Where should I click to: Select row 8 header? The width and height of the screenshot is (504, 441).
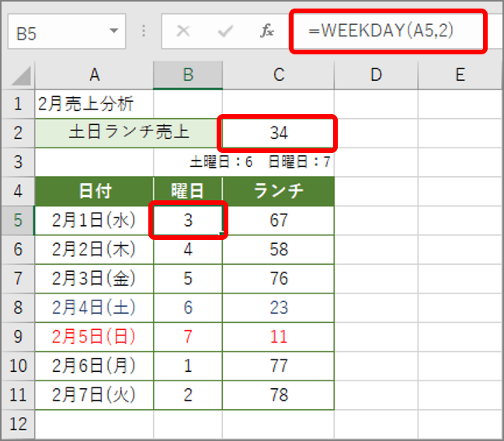[18, 308]
